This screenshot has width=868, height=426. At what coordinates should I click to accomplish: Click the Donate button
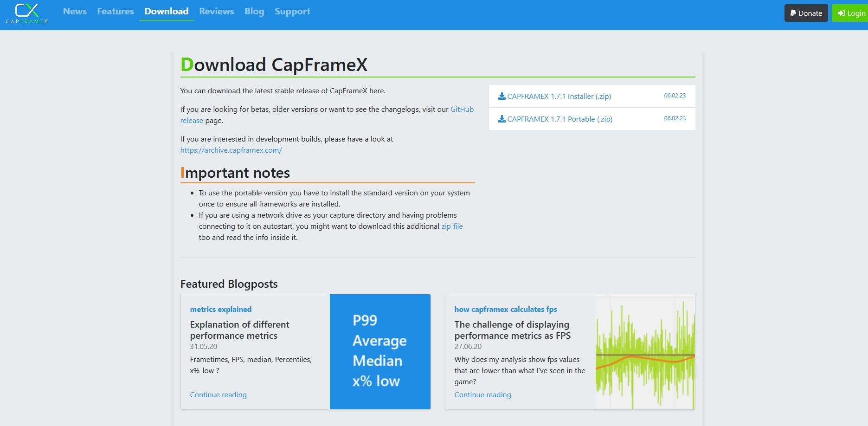[806, 13]
